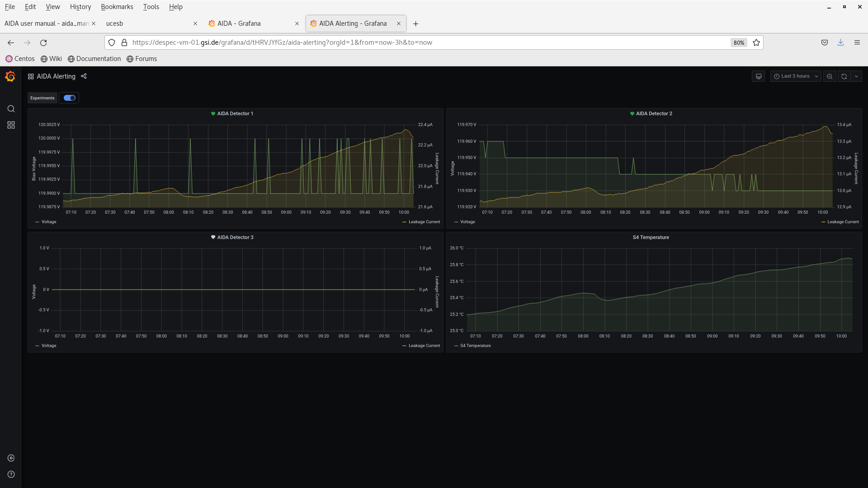
Task: Open the Dashboards grid icon in sidebar
Action: (x=11, y=125)
